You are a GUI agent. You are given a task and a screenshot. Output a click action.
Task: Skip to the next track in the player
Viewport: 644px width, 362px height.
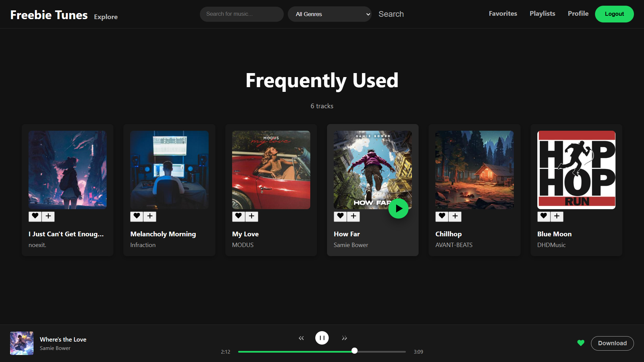pyautogui.click(x=344, y=338)
